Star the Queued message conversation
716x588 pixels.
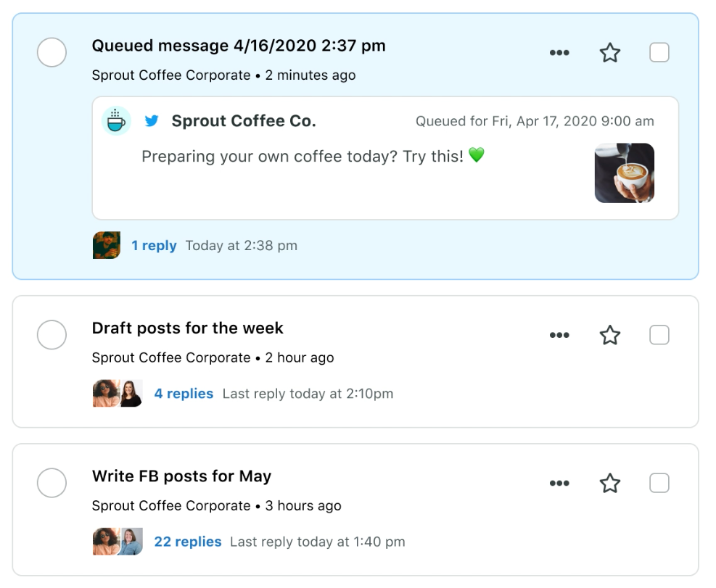[x=609, y=52]
